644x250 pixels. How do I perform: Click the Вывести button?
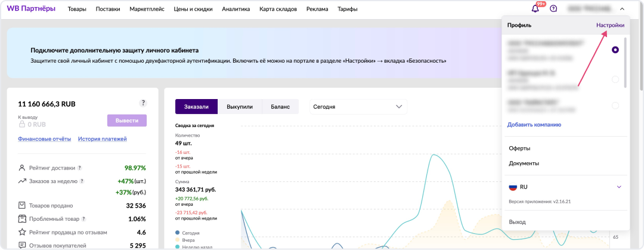(x=126, y=121)
